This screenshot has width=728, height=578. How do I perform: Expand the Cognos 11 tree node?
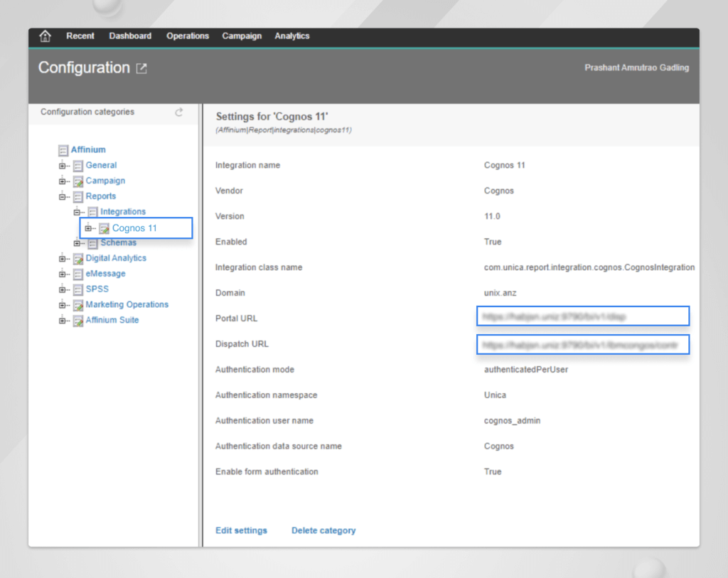pos(89,228)
